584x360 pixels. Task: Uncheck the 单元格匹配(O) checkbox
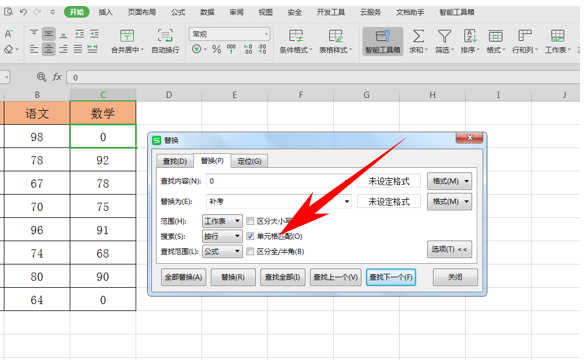pyautogui.click(x=250, y=236)
